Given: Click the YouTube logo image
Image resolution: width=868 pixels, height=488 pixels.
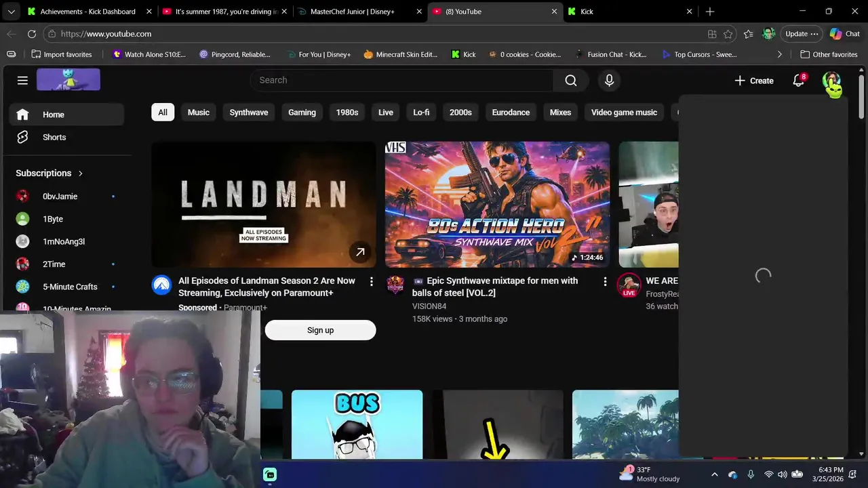Looking at the screenshot, I should coord(68,79).
